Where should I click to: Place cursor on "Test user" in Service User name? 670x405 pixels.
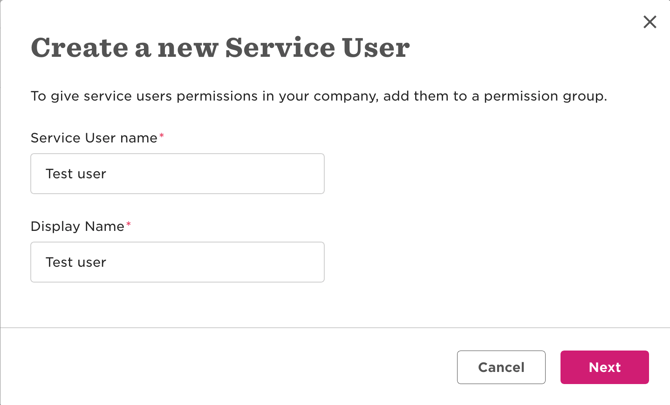pyautogui.click(x=76, y=174)
